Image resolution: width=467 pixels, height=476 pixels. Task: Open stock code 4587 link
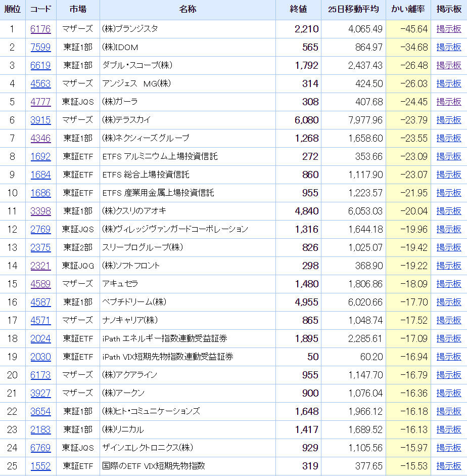[x=40, y=302]
